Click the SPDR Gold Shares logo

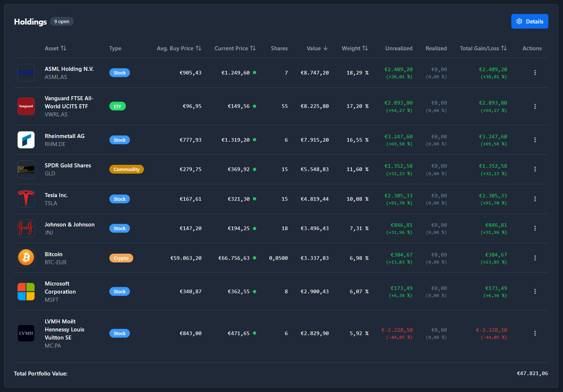coord(26,169)
